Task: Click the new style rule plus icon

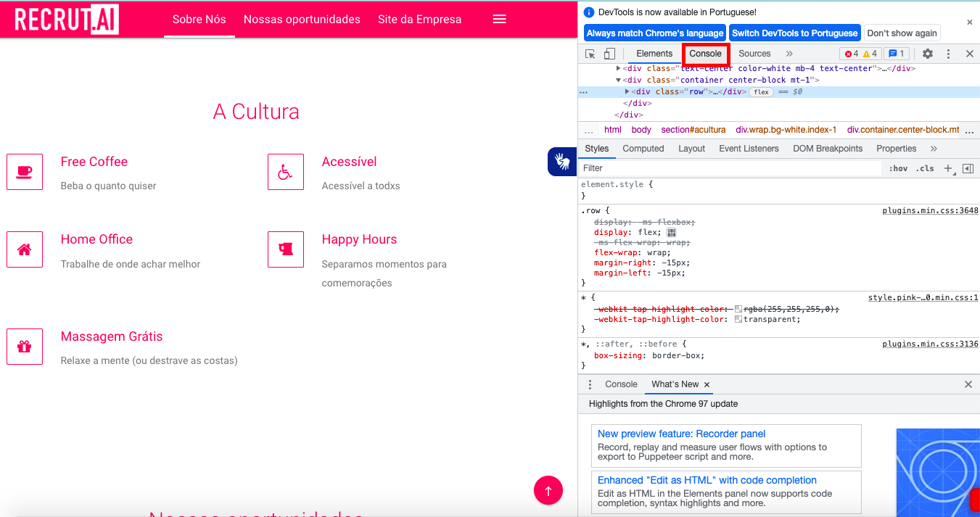Action: (x=948, y=168)
